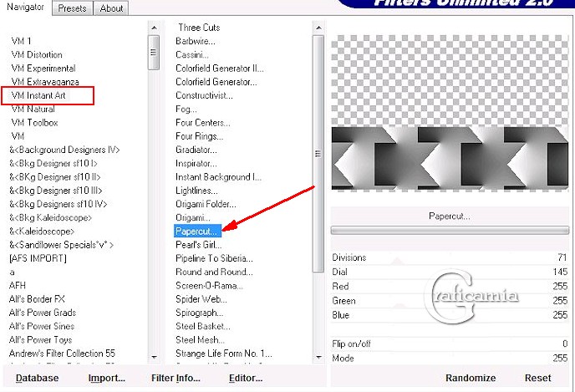Adjust the Dial slider
The height and width of the screenshot is (392, 575).
[x=450, y=272]
